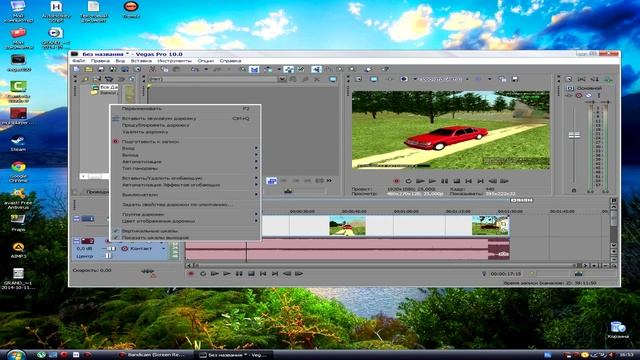Select Подготовить к записи menu entry
Viewport: 640px width, 360px height.
pos(185,142)
